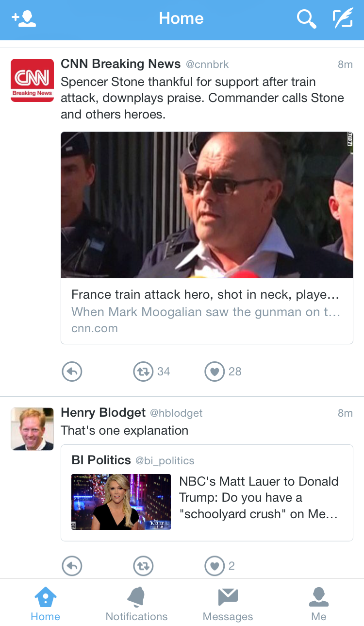The width and height of the screenshot is (364, 626).
Task: Retweet Henry Blodget's tweet
Action: 143,566
